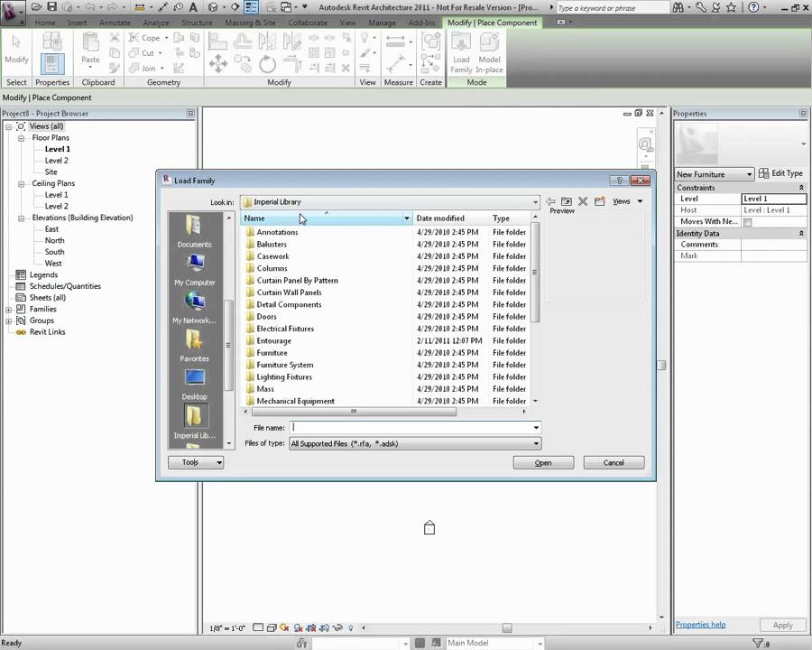Click the Cancel button in dialog

click(x=614, y=463)
